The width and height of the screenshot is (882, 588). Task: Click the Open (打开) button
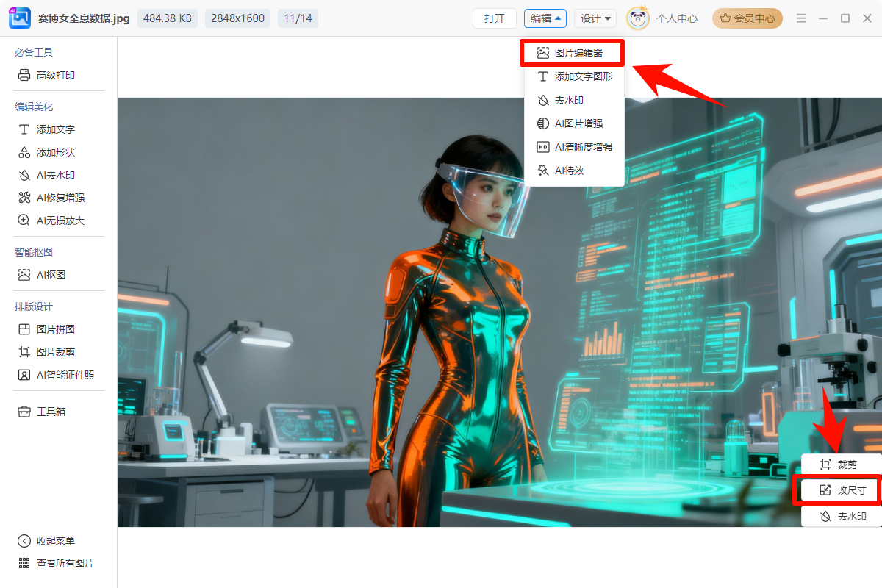tap(495, 18)
